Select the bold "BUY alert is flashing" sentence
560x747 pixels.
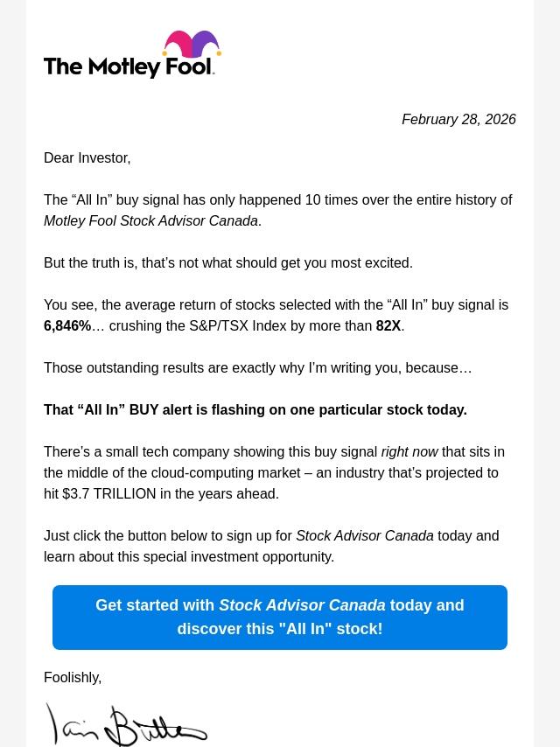255,409
